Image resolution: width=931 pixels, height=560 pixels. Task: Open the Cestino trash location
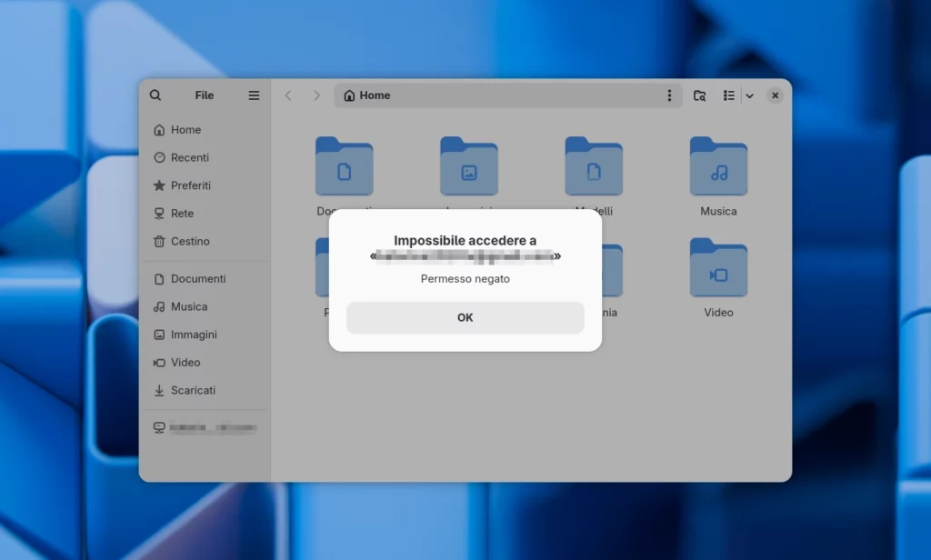point(187,241)
